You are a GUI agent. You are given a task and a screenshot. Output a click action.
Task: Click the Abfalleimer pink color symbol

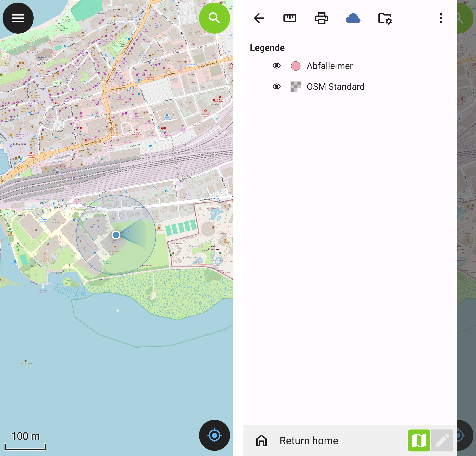pos(295,66)
